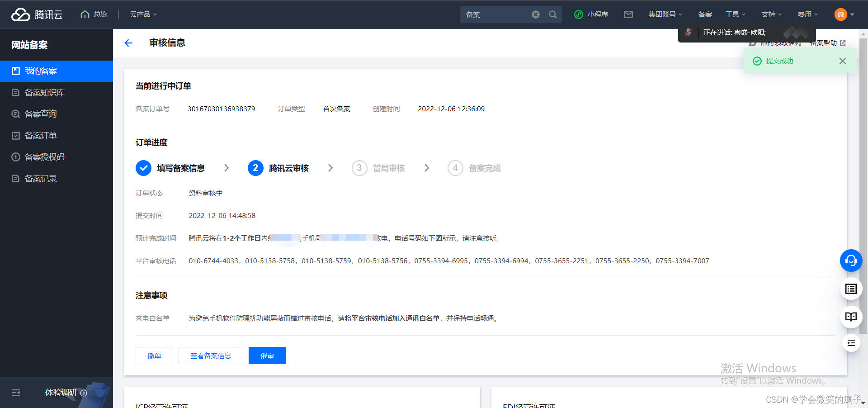Open the 小程序 mini program link
The height and width of the screenshot is (408, 868).
pos(591,14)
